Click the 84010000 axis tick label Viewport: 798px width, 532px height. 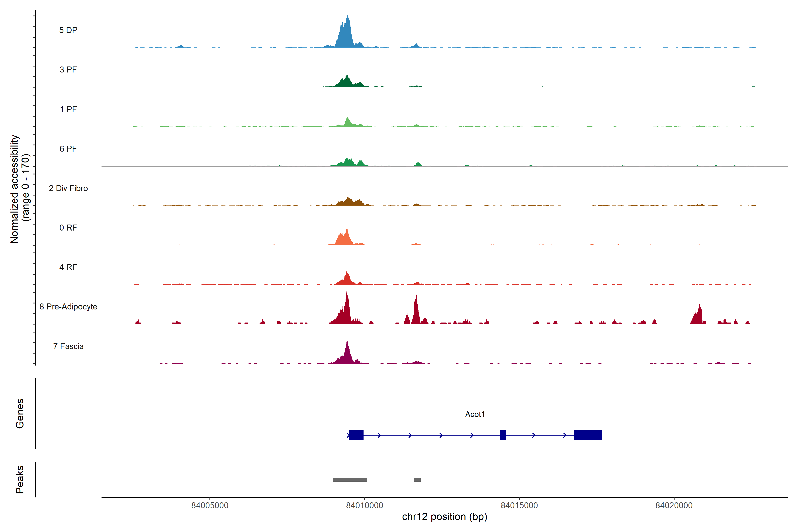tap(364, 506)
